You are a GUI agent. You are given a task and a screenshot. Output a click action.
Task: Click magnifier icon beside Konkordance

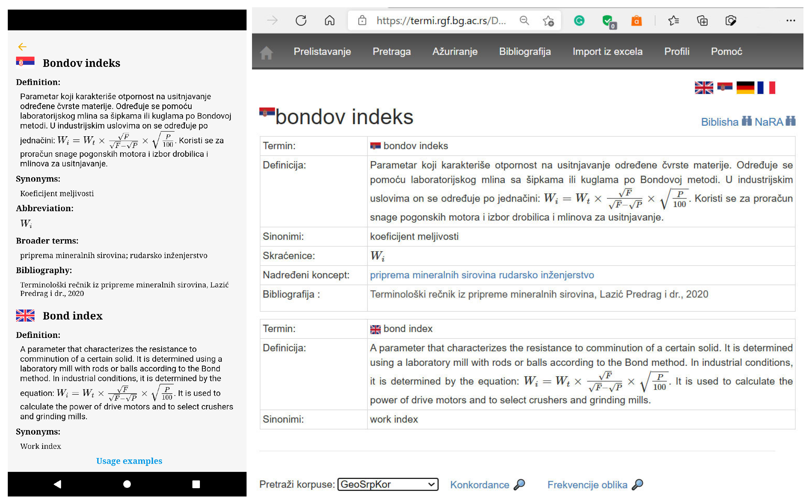pyautogui.click(x=519, y=485)
